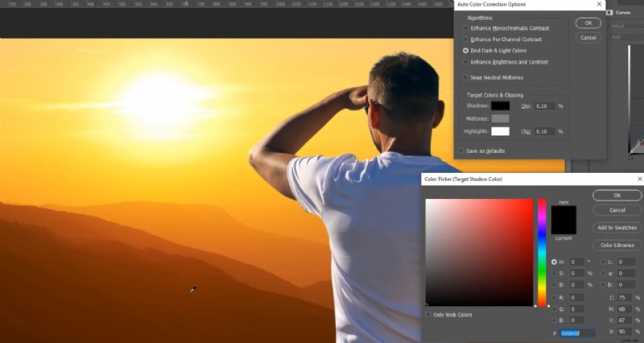644x343 pixels.
Task: Select Find Dark & Light Colors option
Action: pyautogui.click(x=465, y=51)
